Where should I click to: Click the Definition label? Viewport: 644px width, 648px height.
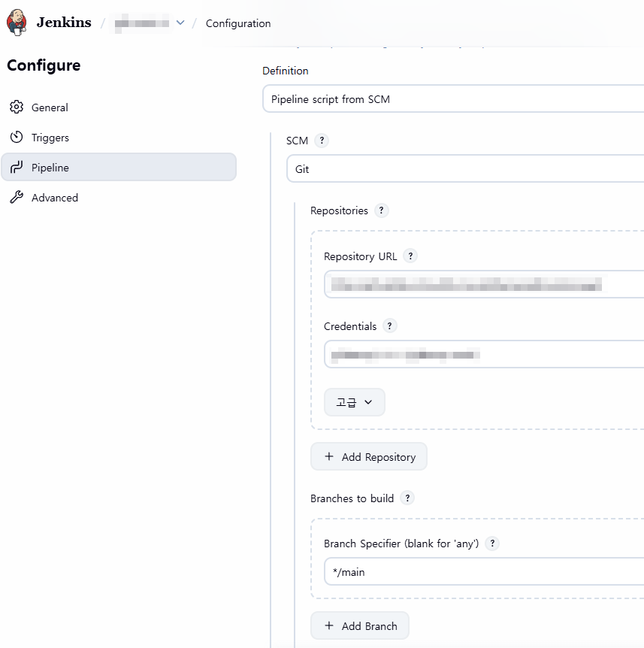[286, 71]
